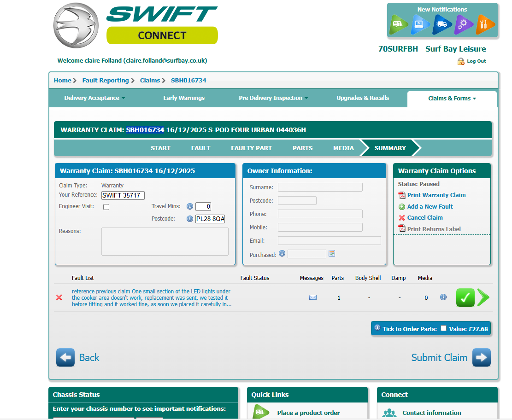Click the owner Postcode field

[x=297, y=201]
